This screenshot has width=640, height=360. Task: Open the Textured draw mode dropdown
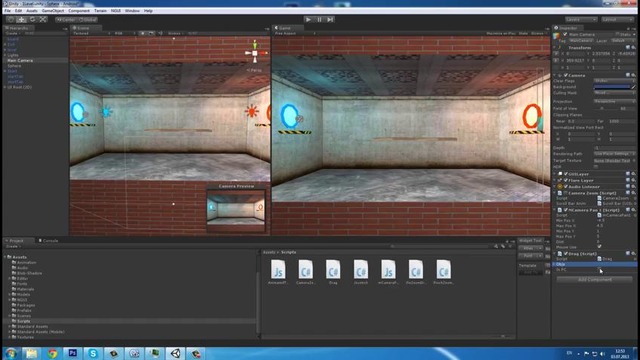pos(91,33)
